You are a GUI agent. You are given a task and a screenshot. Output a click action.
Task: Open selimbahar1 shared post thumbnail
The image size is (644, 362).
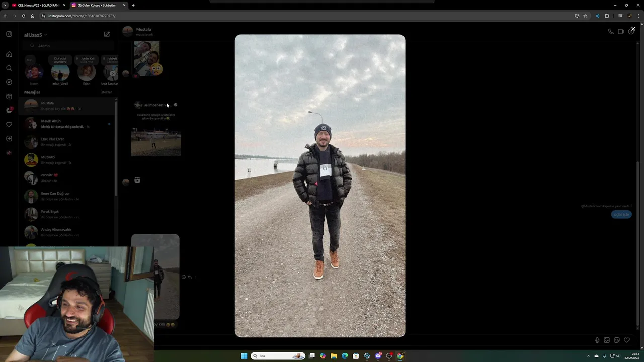point(156,141)
